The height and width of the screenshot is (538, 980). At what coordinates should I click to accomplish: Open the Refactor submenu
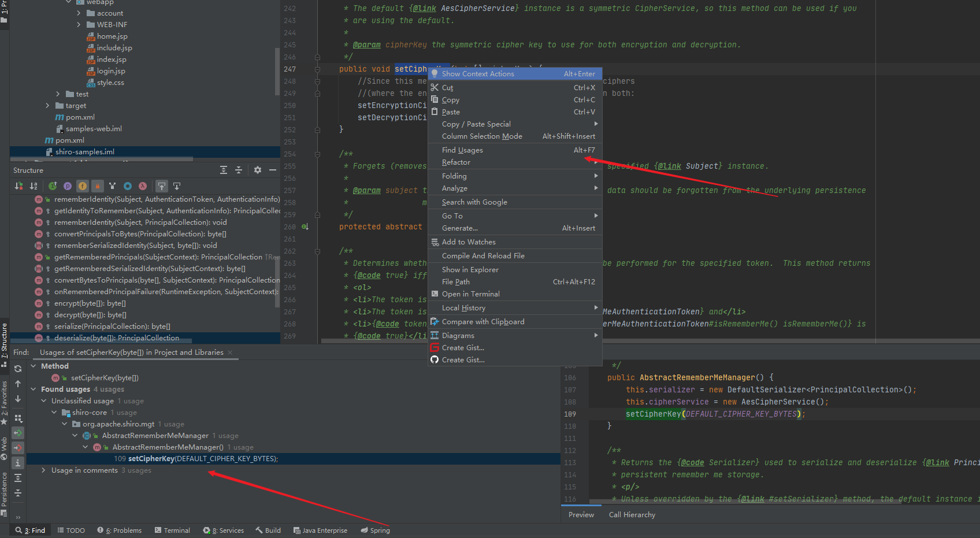coord(515,162)
